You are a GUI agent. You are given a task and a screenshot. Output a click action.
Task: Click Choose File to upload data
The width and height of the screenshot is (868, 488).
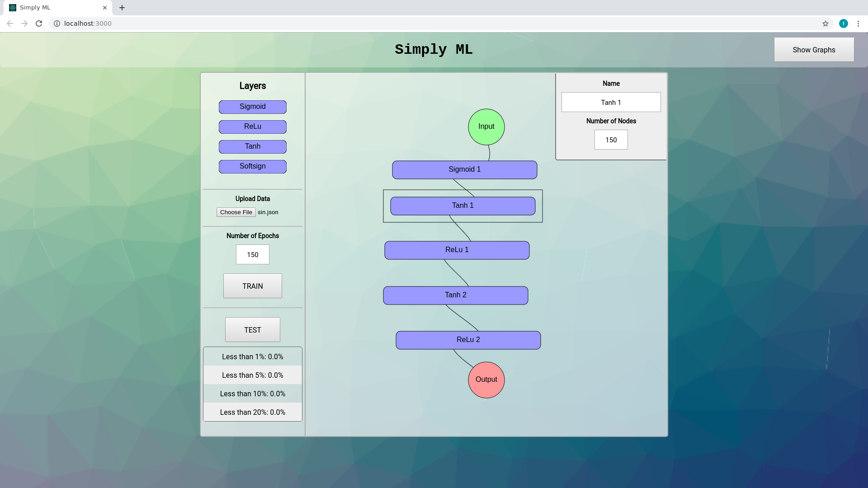(x=236, y=212)
